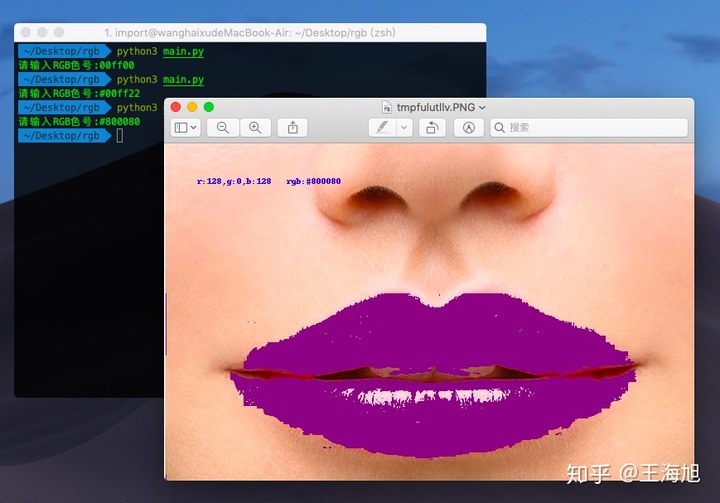Click the rgb:#800080 label in image
The height and width of the screenshot is (503, 720).
click(314, 181)
